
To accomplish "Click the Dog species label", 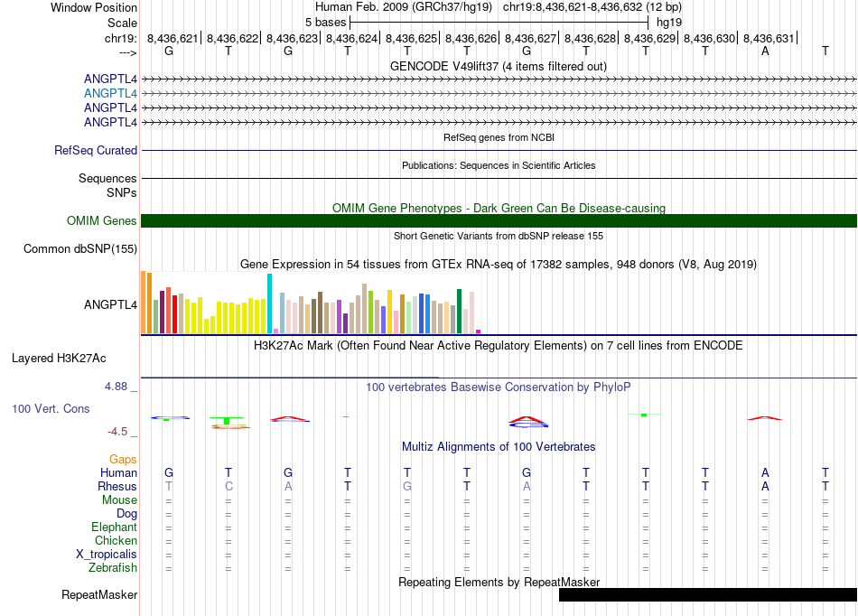I will [126, 513].
